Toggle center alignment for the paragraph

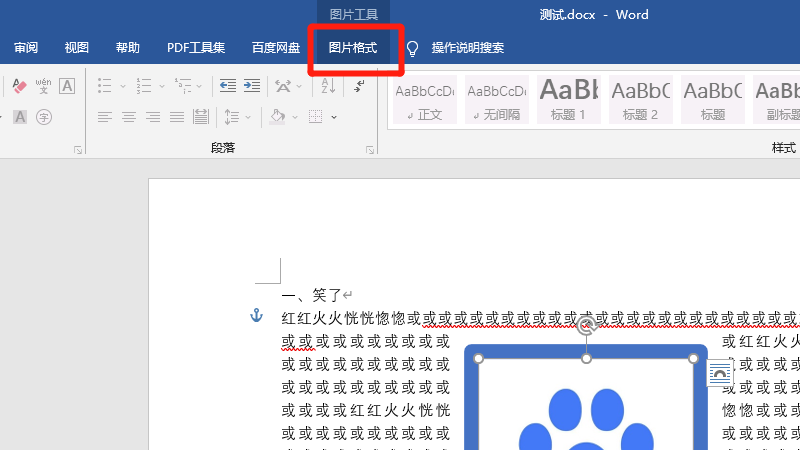[x=128, y=117]
